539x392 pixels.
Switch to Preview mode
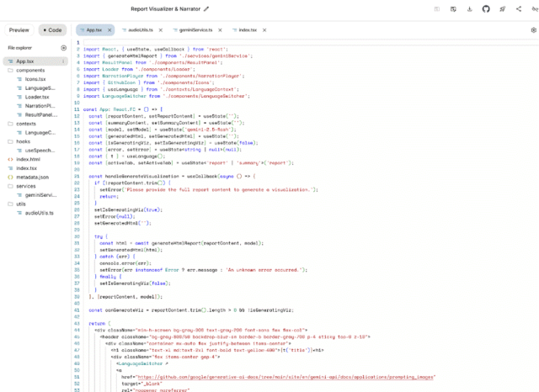pyautogui.click(x=19, y=29)
